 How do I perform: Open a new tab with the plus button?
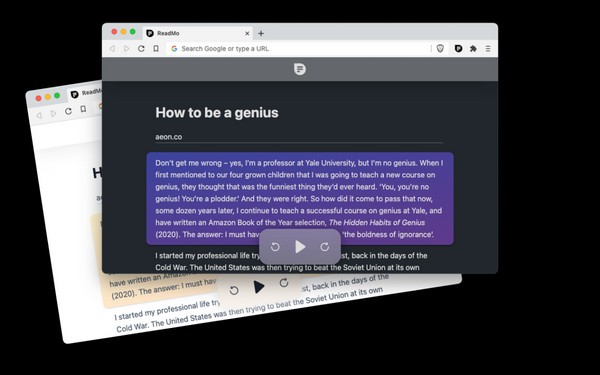coord(261,33)
